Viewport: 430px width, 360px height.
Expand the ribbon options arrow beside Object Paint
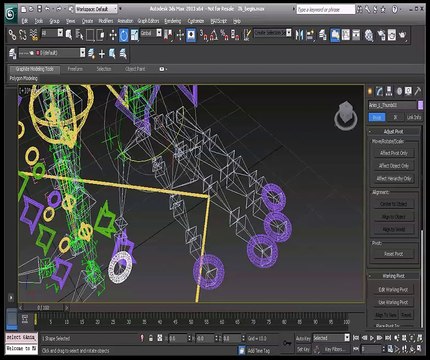click(x=163, y=69)
